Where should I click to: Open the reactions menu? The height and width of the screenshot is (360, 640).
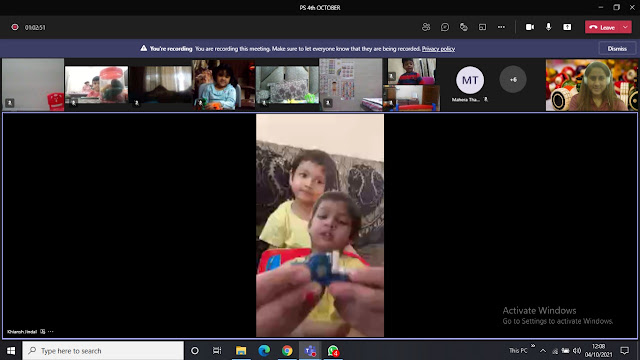click(x=464, y=27)
